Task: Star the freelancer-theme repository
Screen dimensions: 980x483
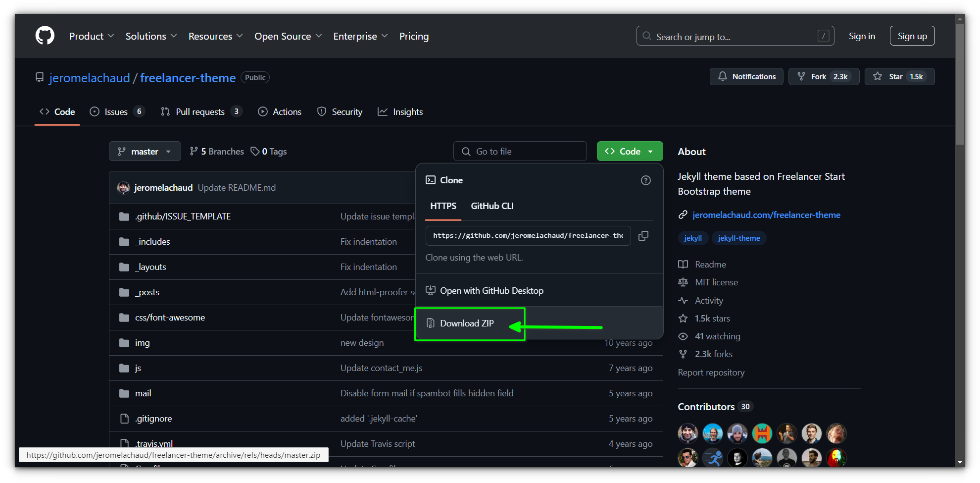Action: pyautogui.click(x=899, y=77)
